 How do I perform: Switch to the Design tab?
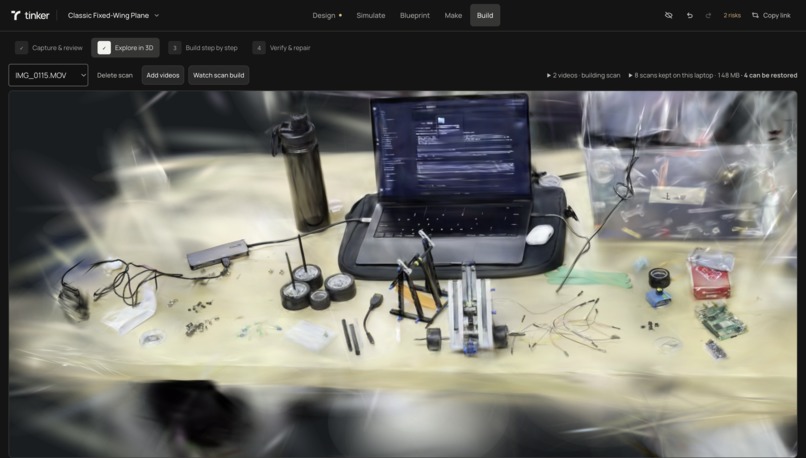pyautogui.click(x=327, y=15)
